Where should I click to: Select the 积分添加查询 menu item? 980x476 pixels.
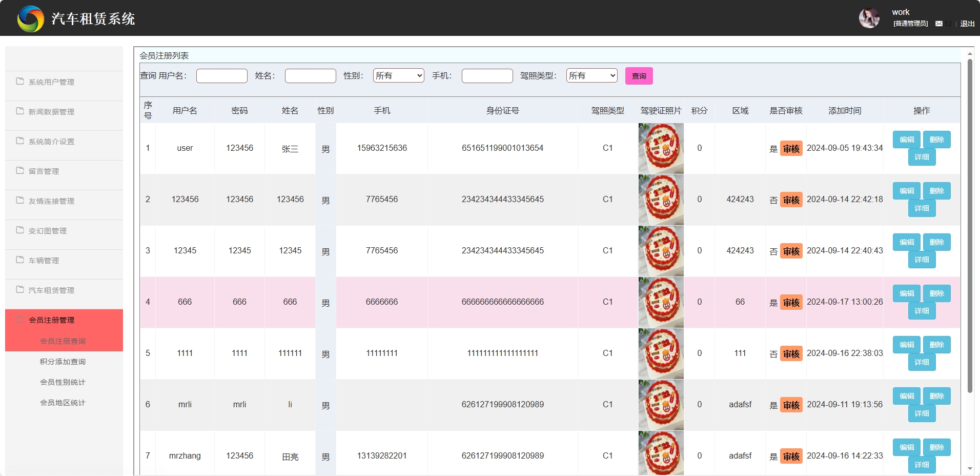(63, 361)
